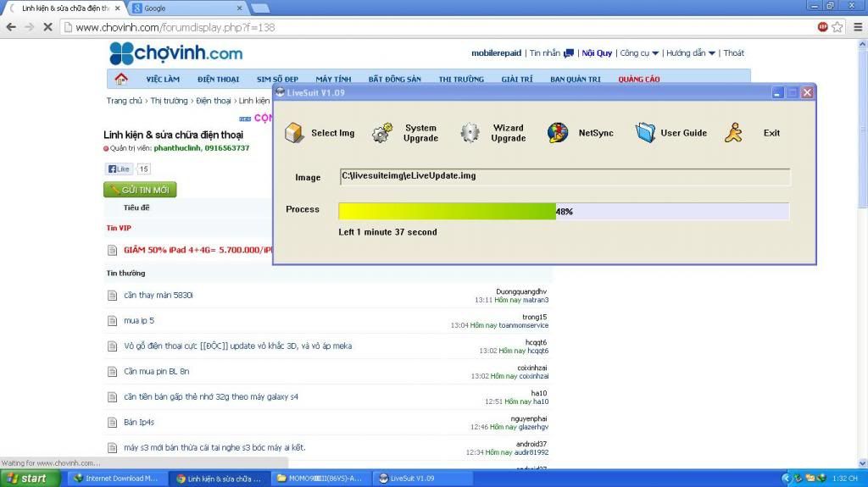Open the QUẢNG CÁO menu
The image size is (868, 487).
(639, 79)
